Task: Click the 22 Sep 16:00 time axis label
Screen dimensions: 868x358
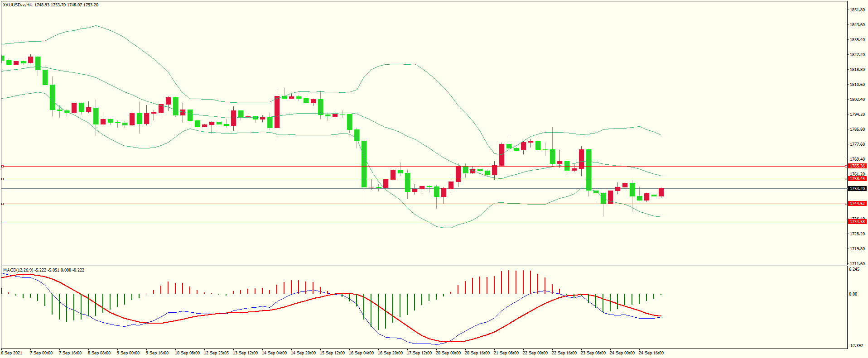Action: pos(564,353)
